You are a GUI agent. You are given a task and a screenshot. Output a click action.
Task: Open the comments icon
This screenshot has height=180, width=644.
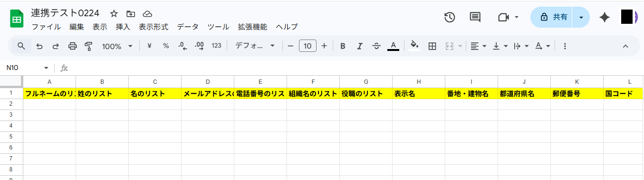click(x=475, y=17)
